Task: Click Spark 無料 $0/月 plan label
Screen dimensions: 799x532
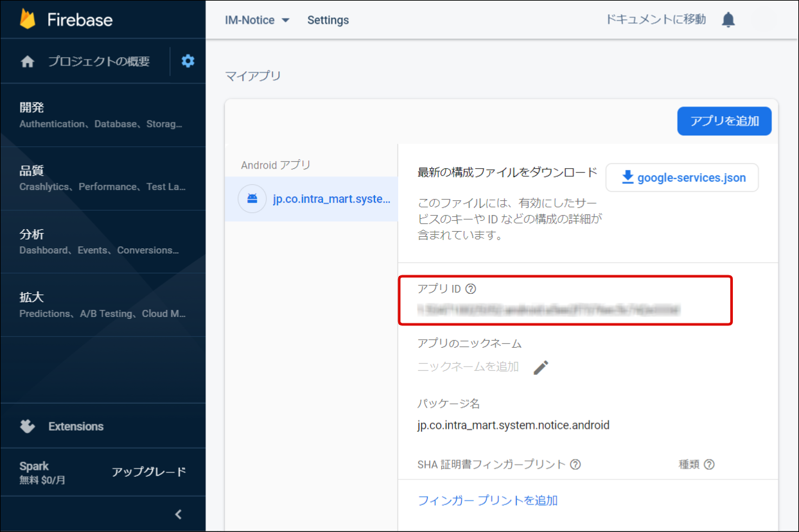Action: 42,472
